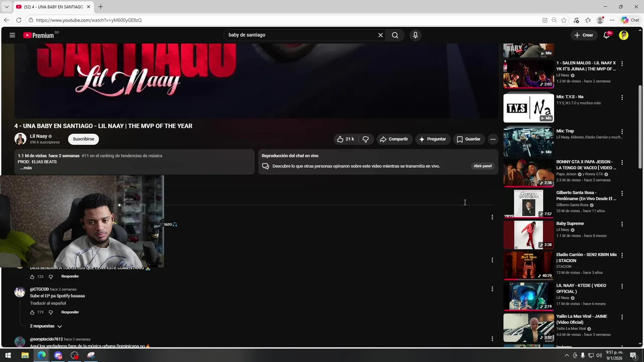Open the taskbar clock showing 9:51 p. m.

(x=615, y=355)
